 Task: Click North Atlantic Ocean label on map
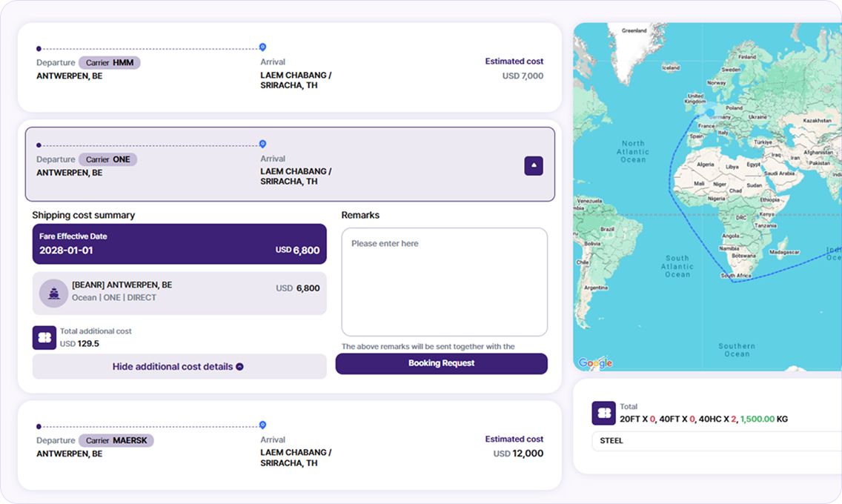(x=633, y=151)
